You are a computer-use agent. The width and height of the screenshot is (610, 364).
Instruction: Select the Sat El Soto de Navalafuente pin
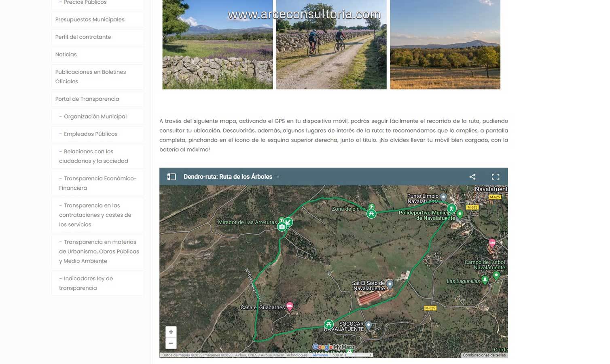tap(390, 285)
